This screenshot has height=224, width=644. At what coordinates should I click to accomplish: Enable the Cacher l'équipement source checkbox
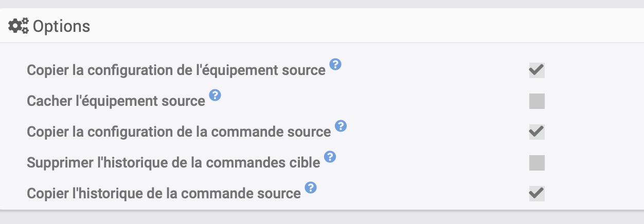point(536,101)
